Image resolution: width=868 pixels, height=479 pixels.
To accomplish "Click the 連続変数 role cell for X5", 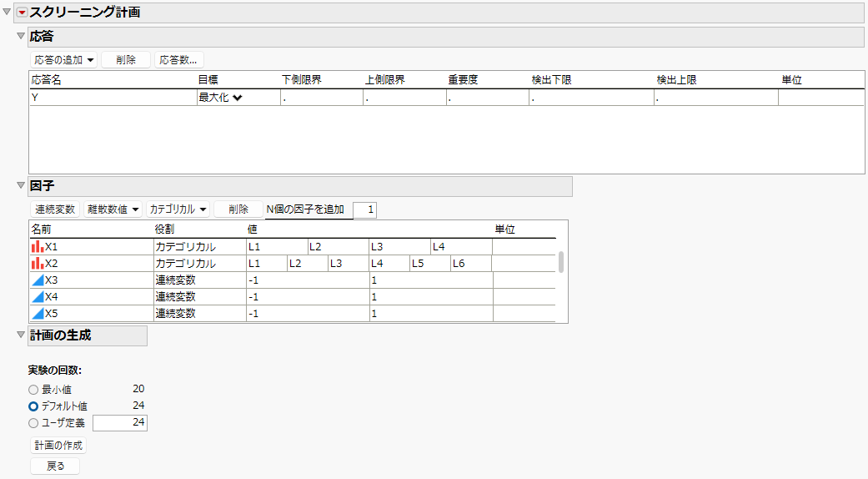I will tap(200, 314).
